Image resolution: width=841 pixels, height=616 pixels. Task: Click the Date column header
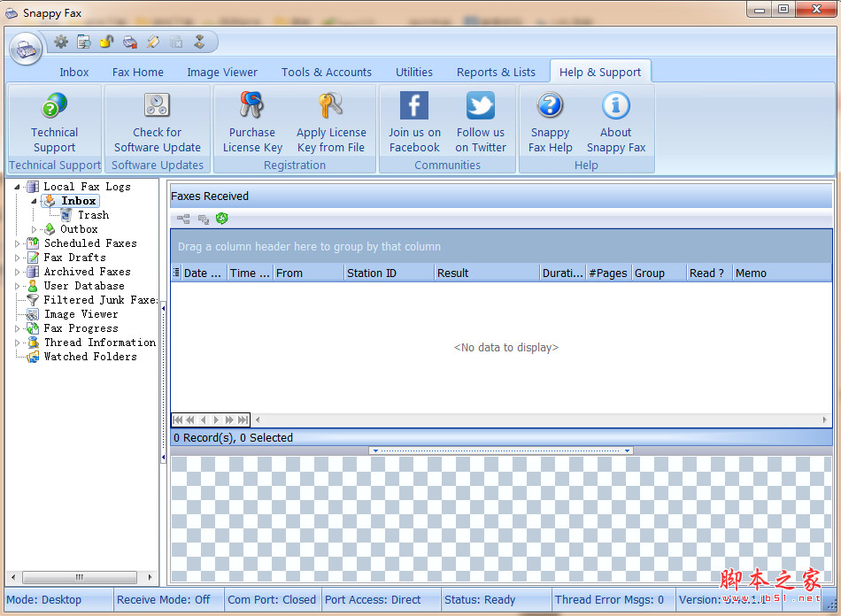point(204,273)
